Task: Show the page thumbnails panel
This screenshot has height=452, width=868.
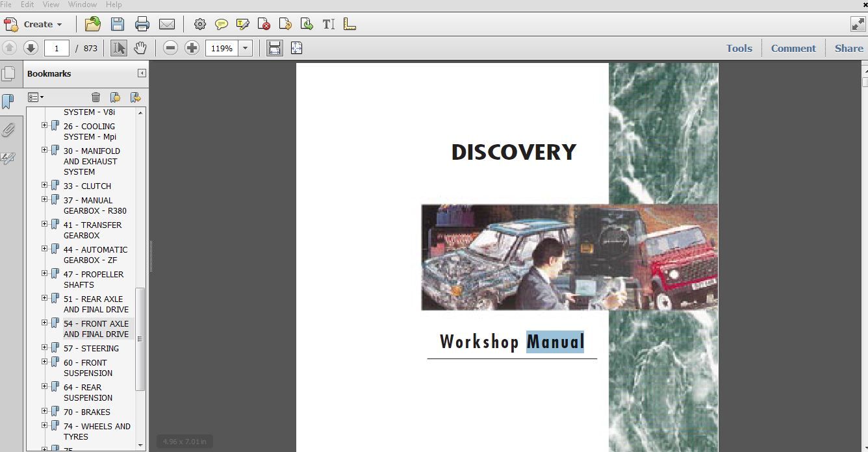Action: tap(8, 74)
